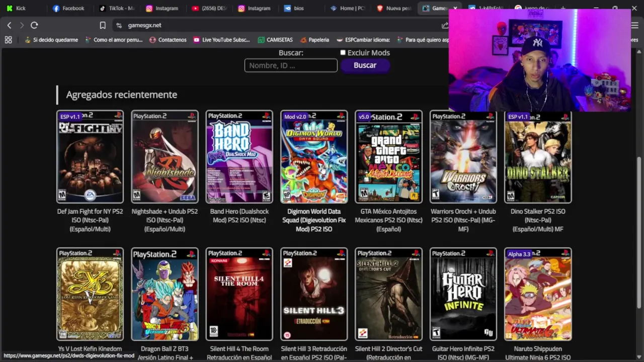This screenshot has height=362, width=644.
Task: Open the Dragon Ball Z BT3 cover
Action: (165, 294)
